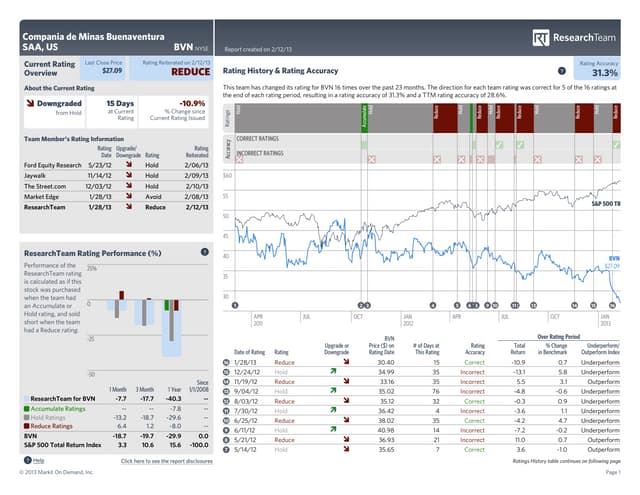Click 'Correct' accuracy in 8/03/12 row
This screenshot has width=640, height=495.
[x=474, y=401]
